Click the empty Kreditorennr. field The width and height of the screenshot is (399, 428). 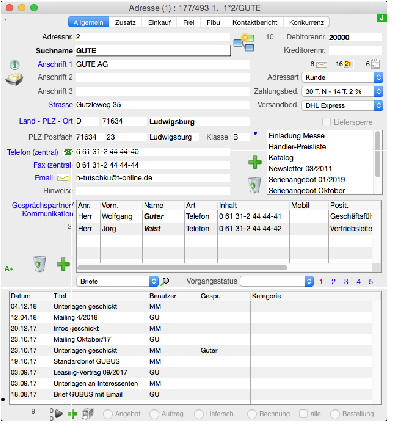pyautogui.click(x=355, y=50)
